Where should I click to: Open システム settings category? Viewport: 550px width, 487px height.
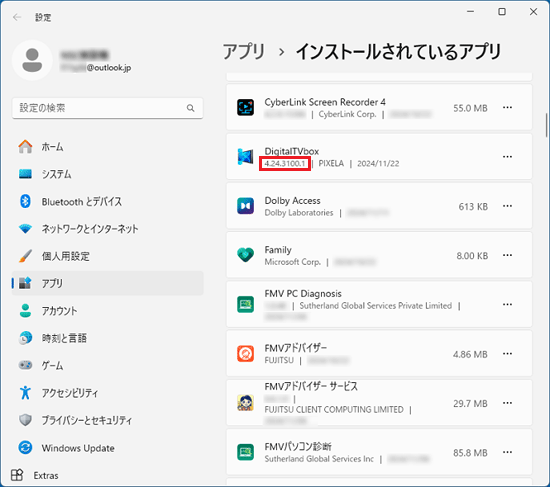click(107, 174)
